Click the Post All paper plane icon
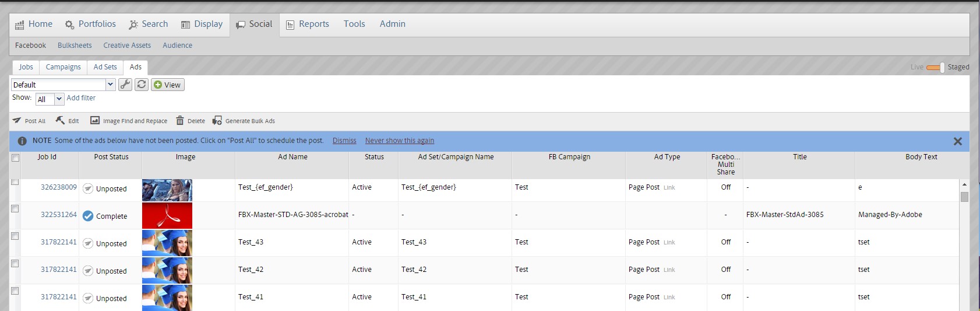This screenshot has height=311, width=980. (x=17, y=121)
